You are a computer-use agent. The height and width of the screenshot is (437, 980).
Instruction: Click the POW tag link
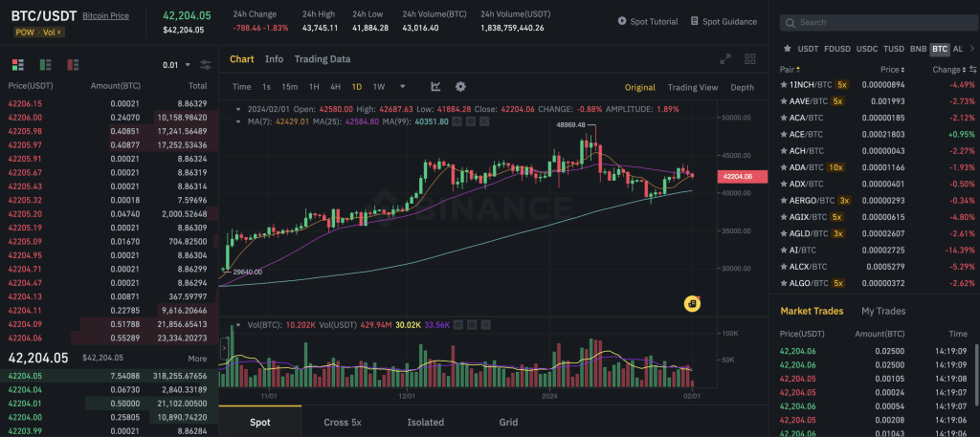pos(26,32)
